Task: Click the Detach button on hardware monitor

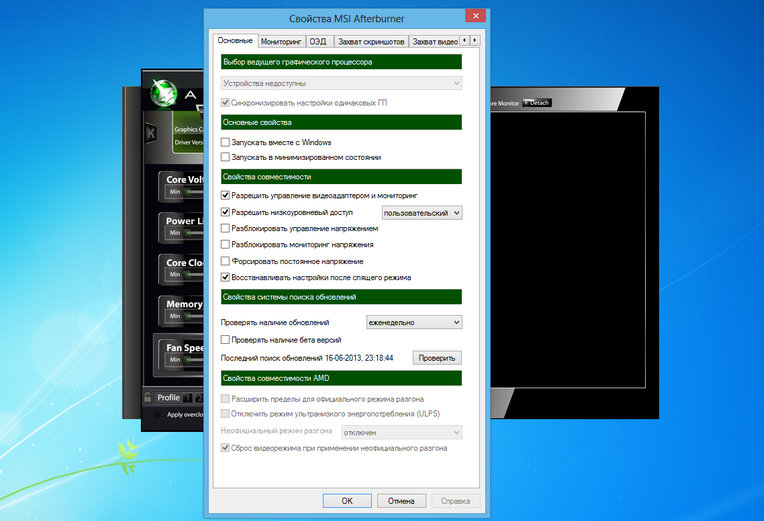Action: (x=537, y=103)
